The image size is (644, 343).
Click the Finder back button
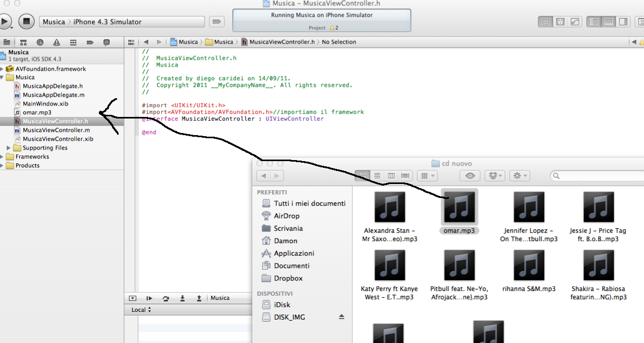264,176
